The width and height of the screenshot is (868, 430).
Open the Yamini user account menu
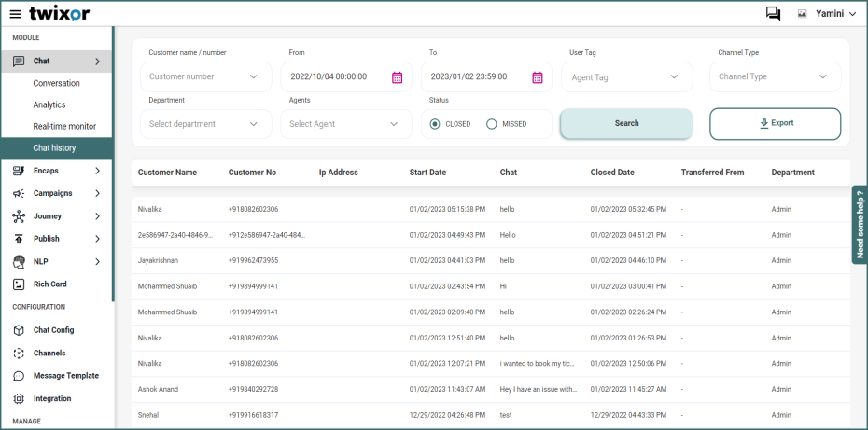point(826,14)
